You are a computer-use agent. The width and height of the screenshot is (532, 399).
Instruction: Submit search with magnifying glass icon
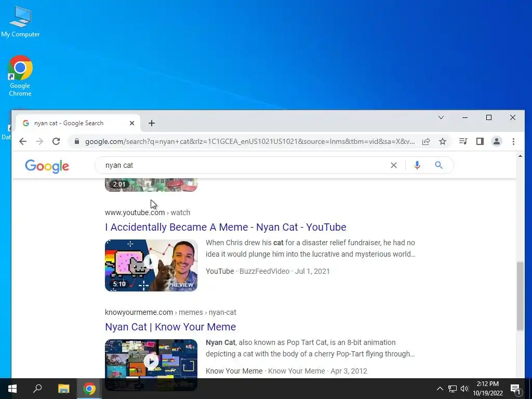pyautogui.click(x=438, y=165)
